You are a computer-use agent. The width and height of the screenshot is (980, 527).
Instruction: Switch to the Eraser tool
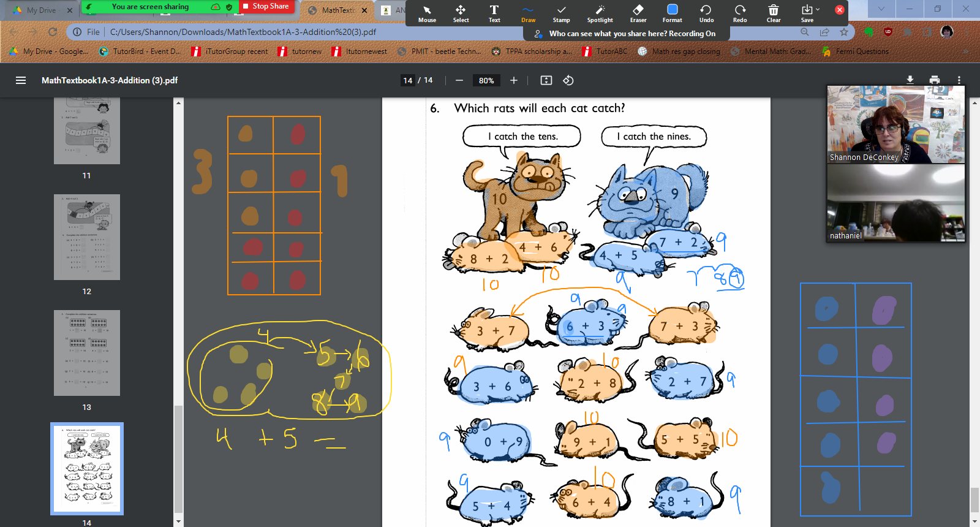(638, 13)
